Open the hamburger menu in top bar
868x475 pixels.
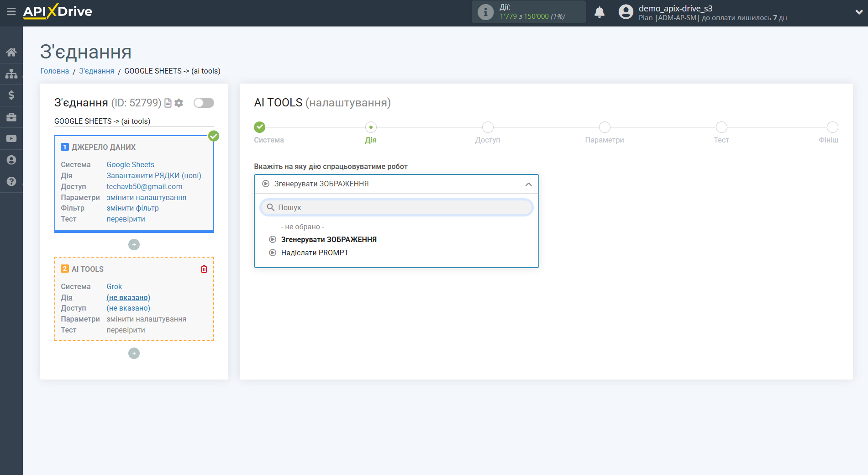11,12
